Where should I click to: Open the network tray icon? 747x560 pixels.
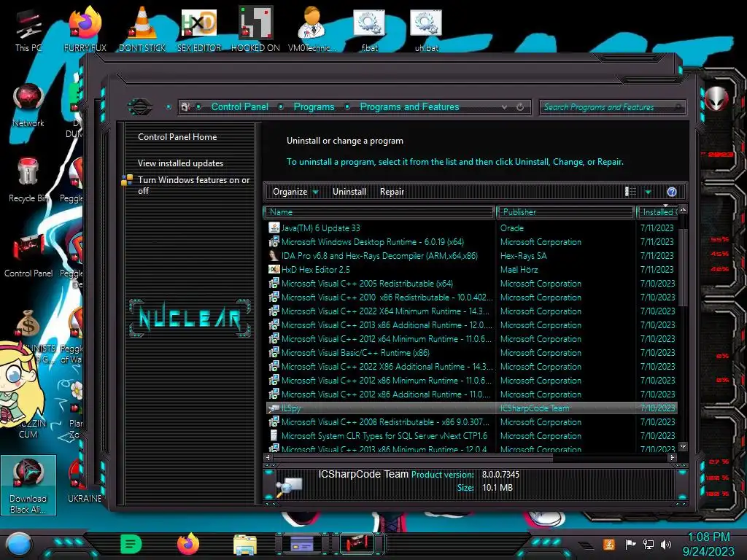(649, 544)
